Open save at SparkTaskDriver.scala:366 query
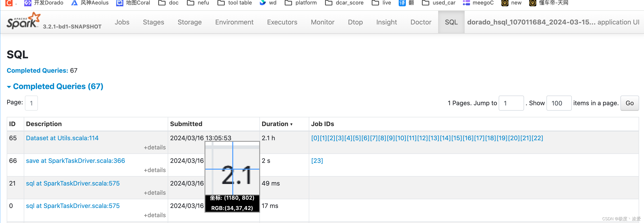Viewport: 644px width, 223px height. pyautogui.click(x=75, y=161)
